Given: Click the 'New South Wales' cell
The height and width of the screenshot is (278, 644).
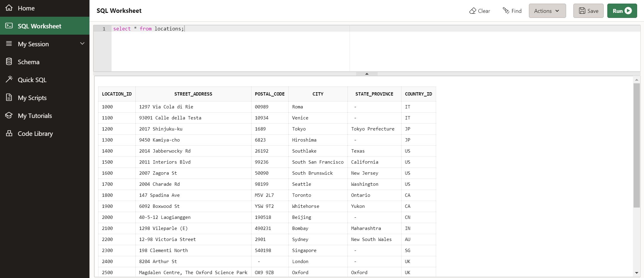Looking at the screenshot, I should (374, 239).
